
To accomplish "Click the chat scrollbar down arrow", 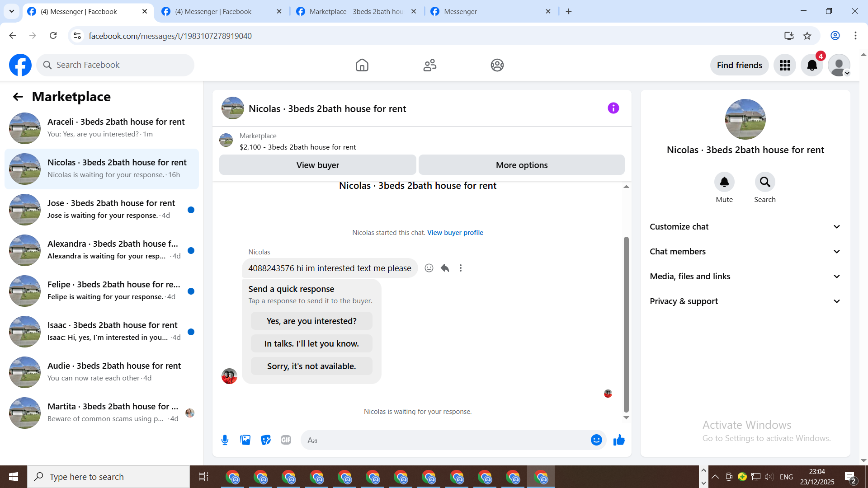I will coord(626,418).
